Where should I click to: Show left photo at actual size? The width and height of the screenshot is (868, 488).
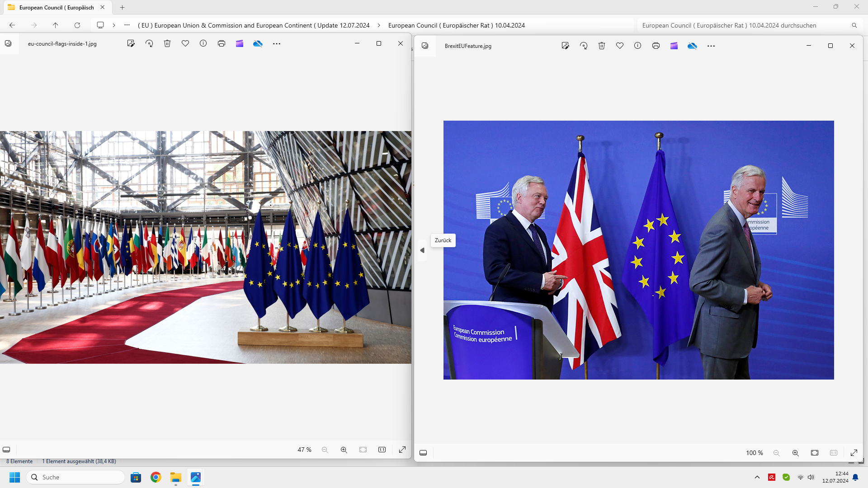(x=382, y=450)
